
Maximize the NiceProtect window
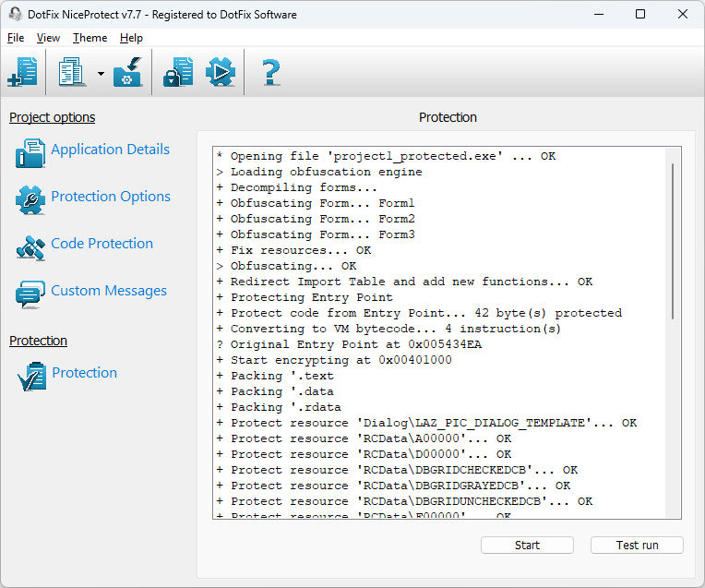click(640, 14)
